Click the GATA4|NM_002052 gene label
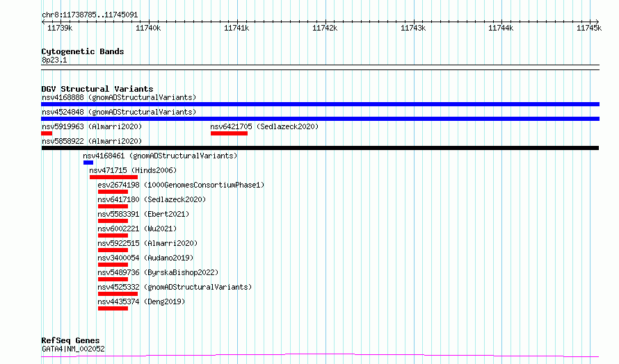This screenshot has height=364, width=619. point(73,349)
